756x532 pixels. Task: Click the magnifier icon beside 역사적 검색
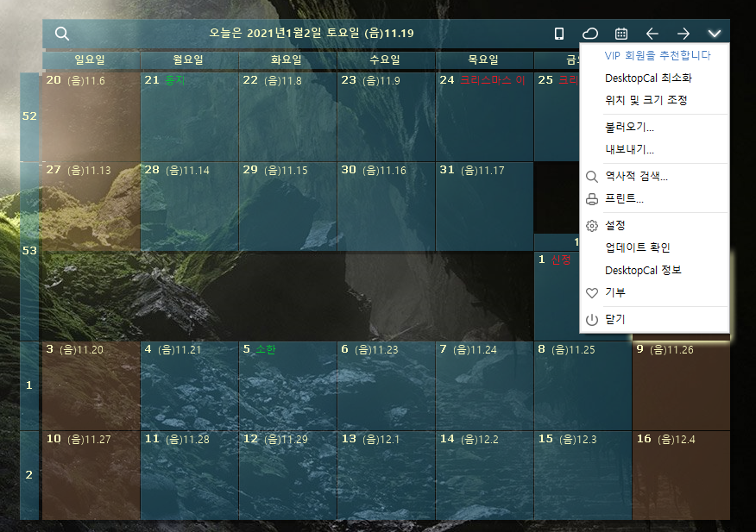point(591,177)
